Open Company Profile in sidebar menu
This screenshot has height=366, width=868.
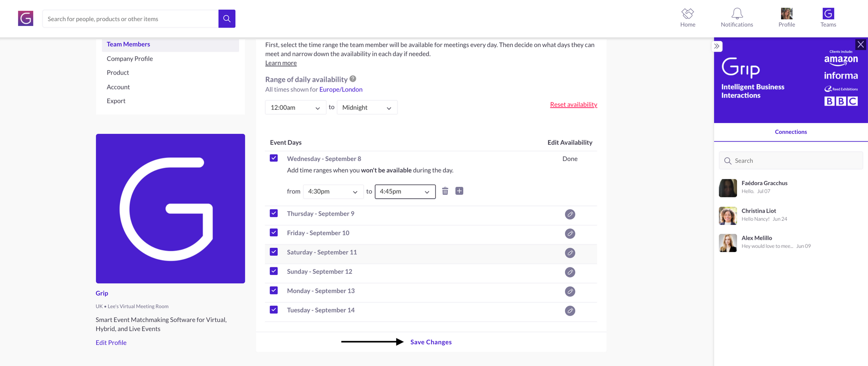click(x=130, y=58)
